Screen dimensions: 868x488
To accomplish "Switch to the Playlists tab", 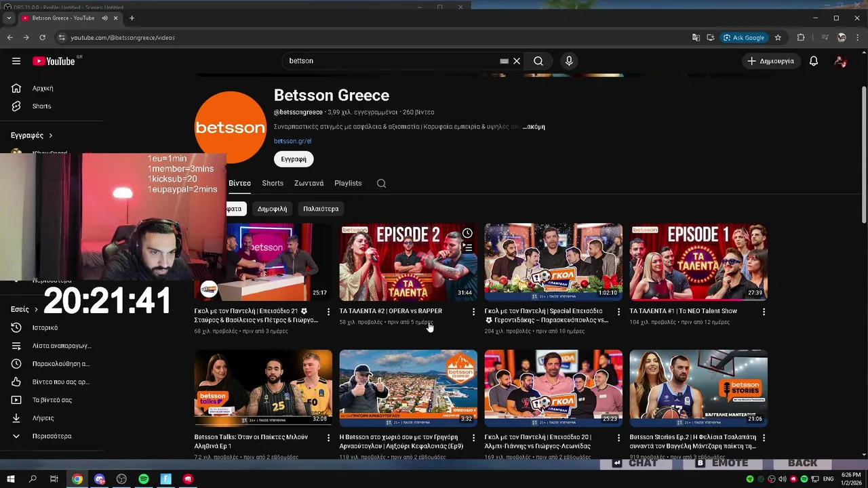I will (348, 183).
